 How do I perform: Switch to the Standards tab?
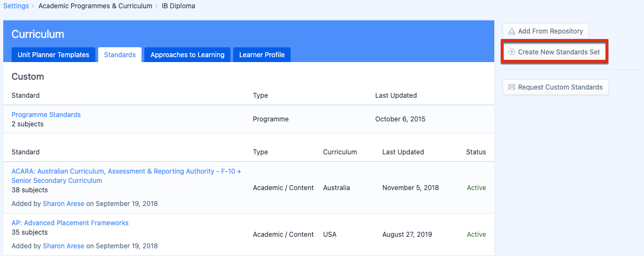coord(120,55)
